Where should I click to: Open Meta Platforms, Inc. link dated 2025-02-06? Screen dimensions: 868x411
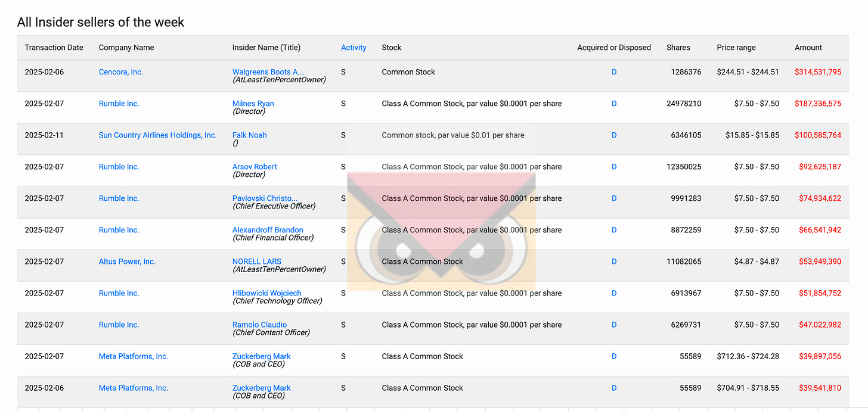tap(134, 388)
